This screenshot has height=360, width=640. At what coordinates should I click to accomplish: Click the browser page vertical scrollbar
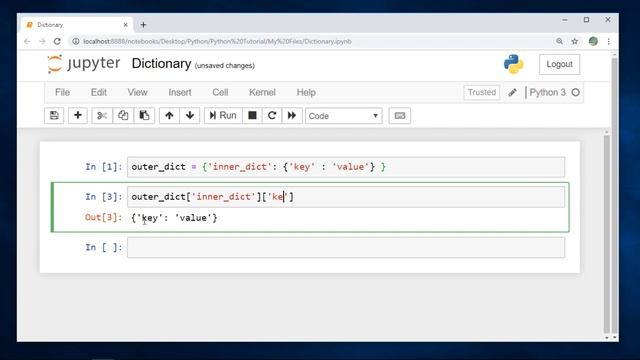pyautogui.click(x=615, y=196)
